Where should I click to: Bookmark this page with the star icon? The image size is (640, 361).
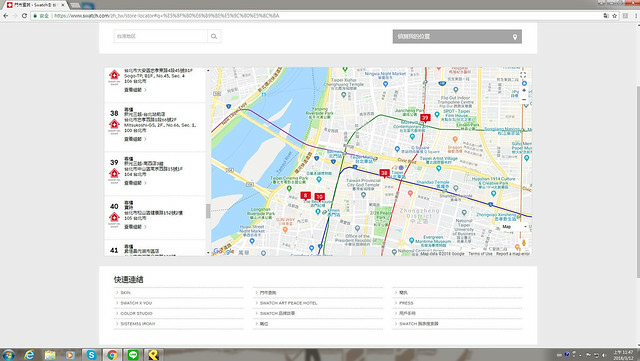[614, 16]
